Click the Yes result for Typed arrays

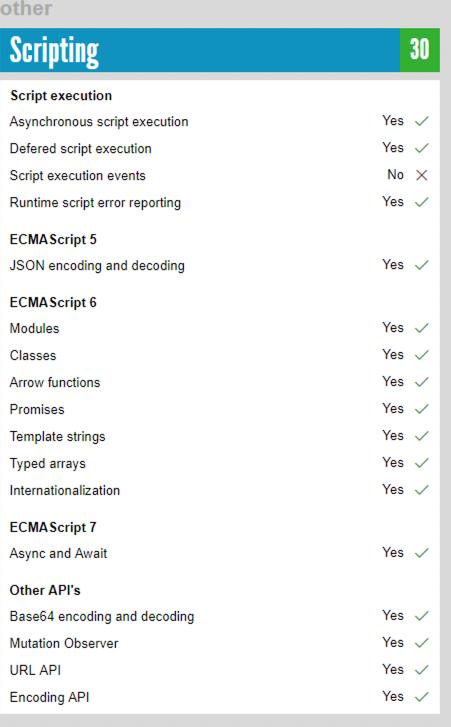point(393,462)
